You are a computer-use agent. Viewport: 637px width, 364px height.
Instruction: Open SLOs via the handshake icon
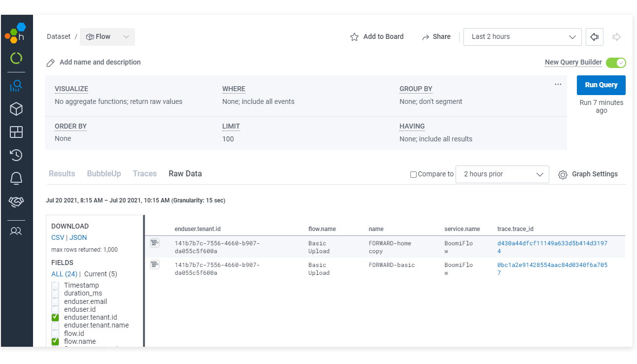[16, 201]
